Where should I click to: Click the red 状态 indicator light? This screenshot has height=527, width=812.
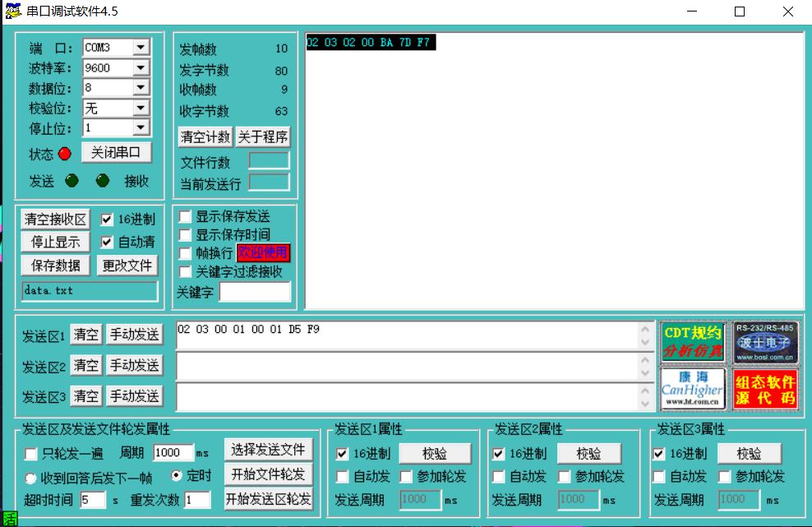click(65, 154)
